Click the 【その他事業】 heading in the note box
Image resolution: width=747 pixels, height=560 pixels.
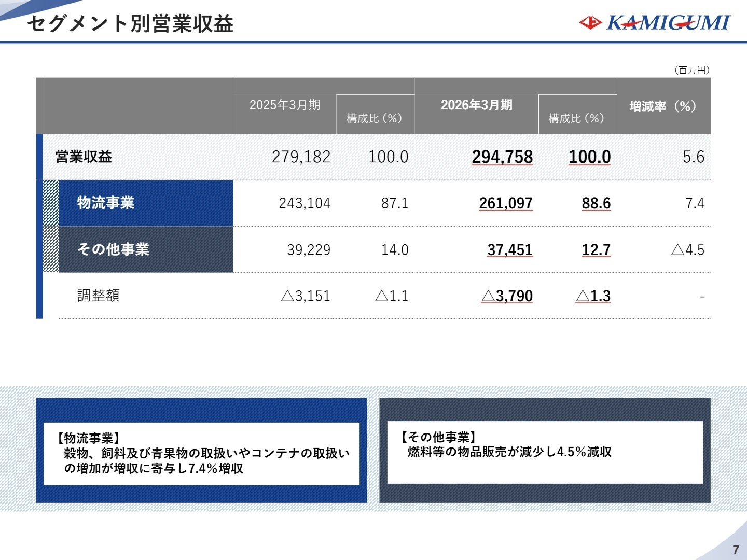coord(438,437)
